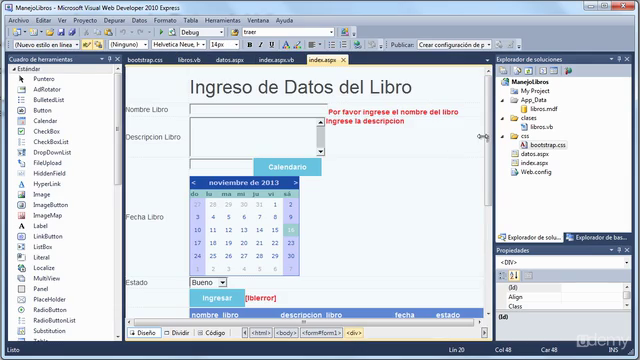Screen dimensions: 640x360
Task: Apply bold formatting
Action: pyautogui.click(x=250, y=45)
